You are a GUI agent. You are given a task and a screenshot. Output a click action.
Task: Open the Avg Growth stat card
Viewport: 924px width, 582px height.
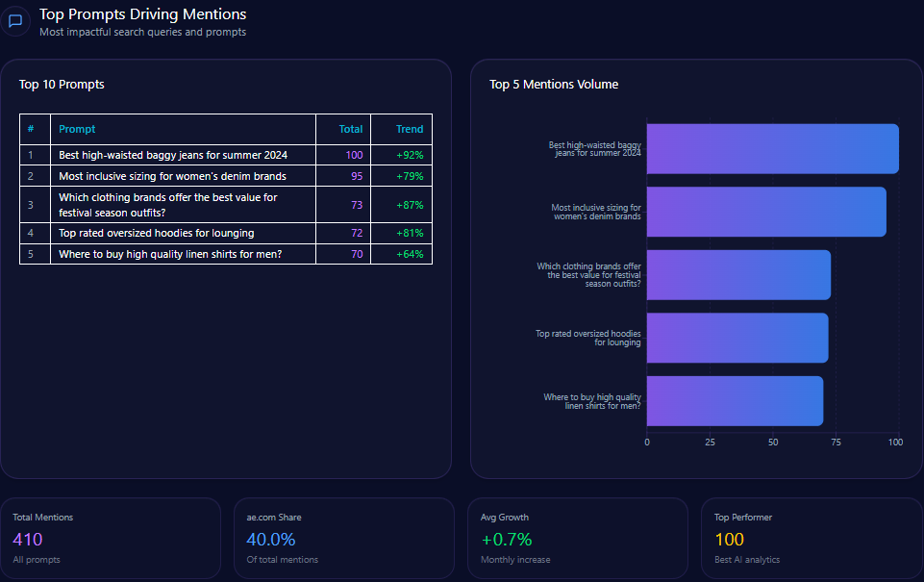(578, 538)
